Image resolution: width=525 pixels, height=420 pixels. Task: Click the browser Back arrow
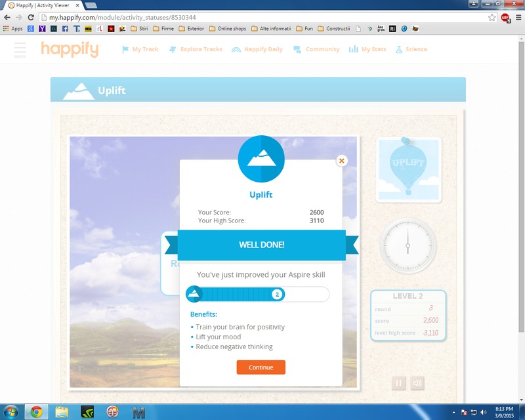click(x=7, y=18)
